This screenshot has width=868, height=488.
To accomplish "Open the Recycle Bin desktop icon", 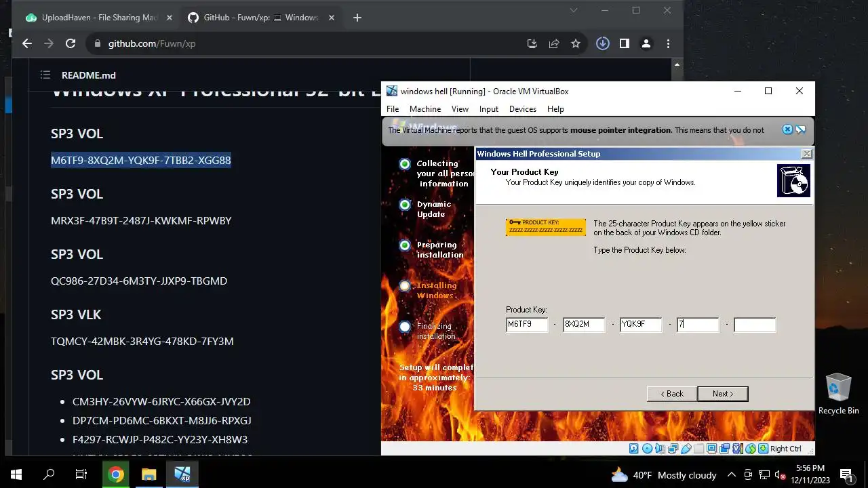I will (x=839, y=394).
